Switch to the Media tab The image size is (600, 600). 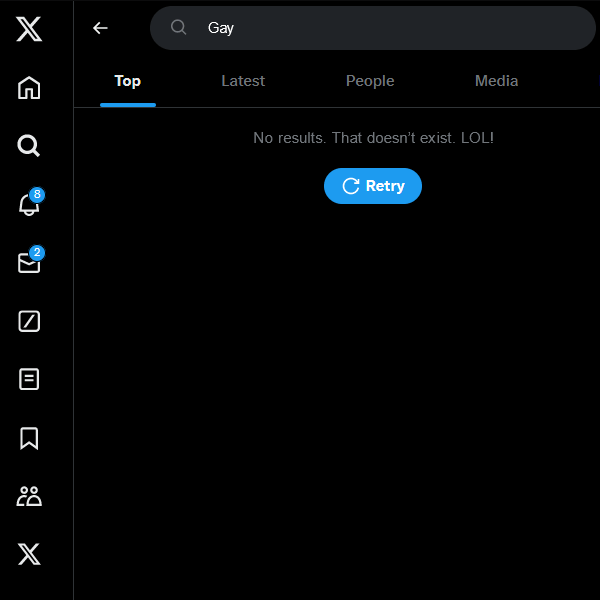tap(496, 81)
